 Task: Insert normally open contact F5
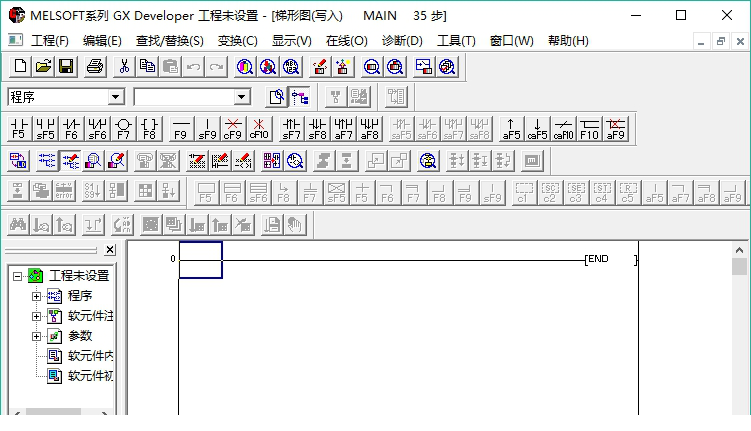19,129
